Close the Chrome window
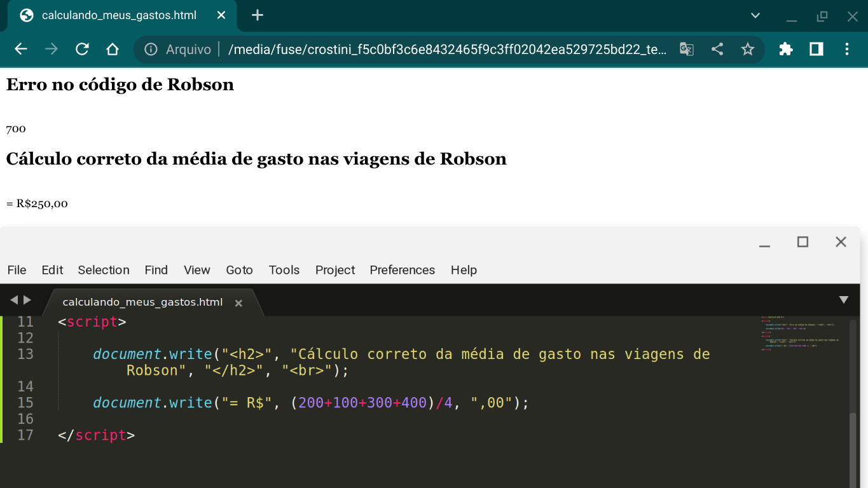 click(x=853, y=16)
